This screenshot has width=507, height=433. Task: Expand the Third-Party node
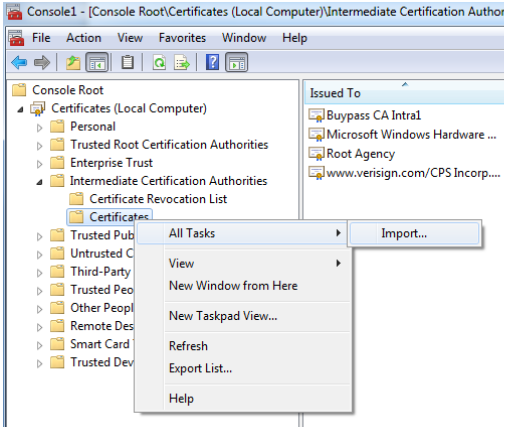tap(40, 273)
